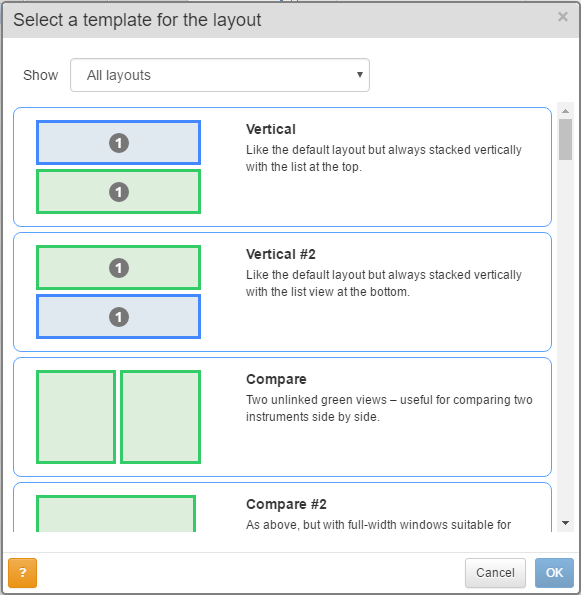Click the green top pane in Vertical #2 thumbnail

118,268
